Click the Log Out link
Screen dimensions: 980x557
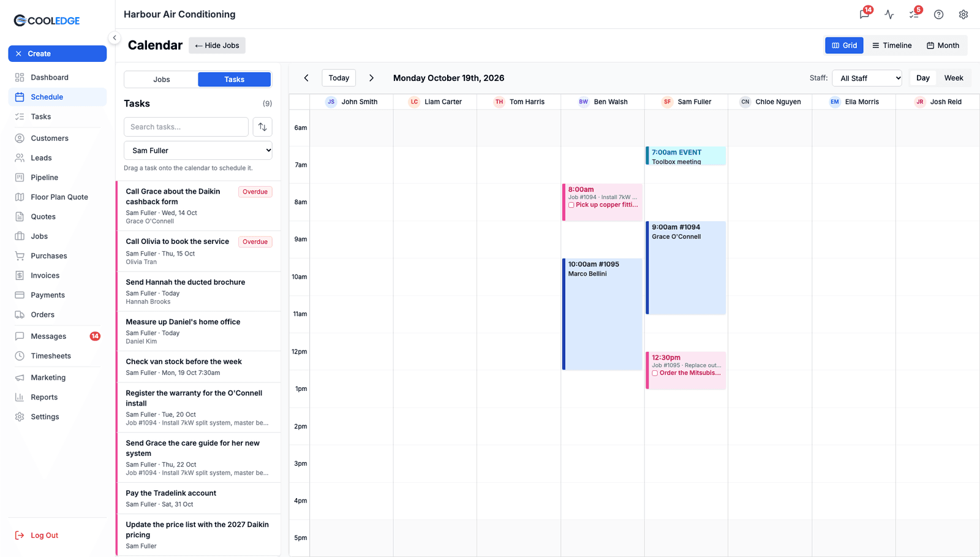(37, 535)
